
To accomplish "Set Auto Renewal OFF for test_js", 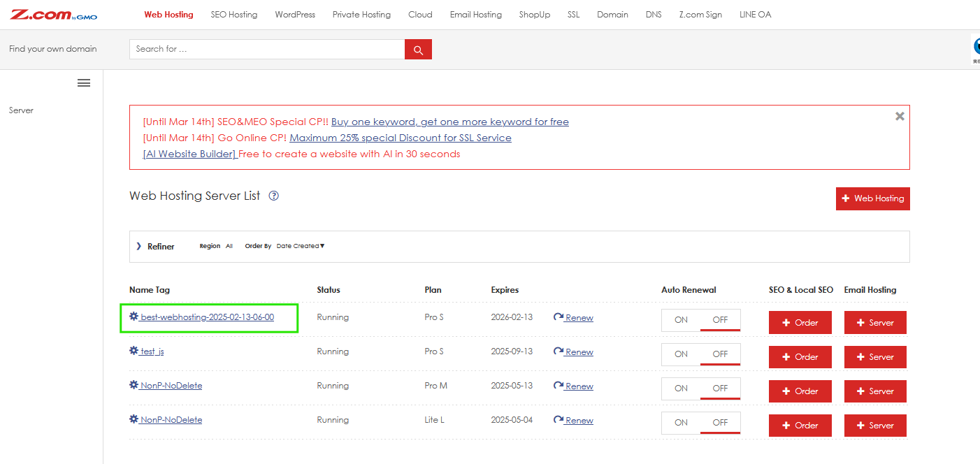I will click(720, 354).
